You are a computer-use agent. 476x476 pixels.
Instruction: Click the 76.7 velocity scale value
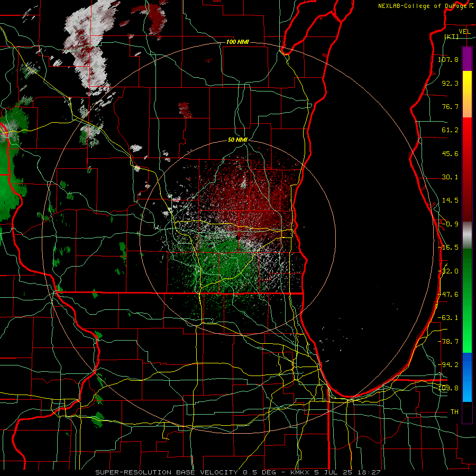(450, 106)
